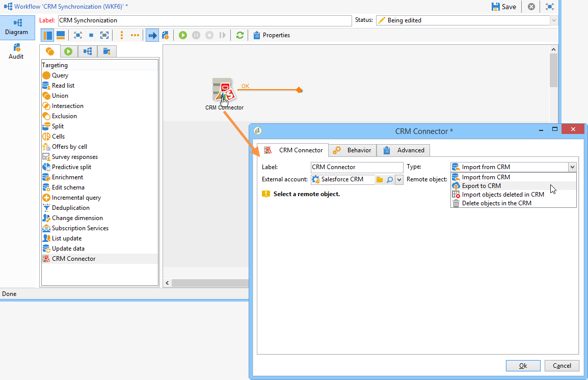Confirm dialog with Ok button

coord(523,366)
